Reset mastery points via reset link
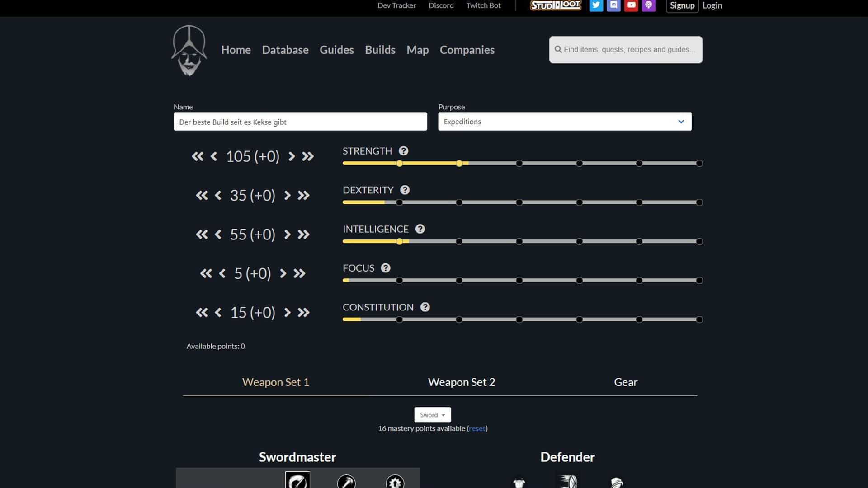868x488 pixels. coord(477,428)
